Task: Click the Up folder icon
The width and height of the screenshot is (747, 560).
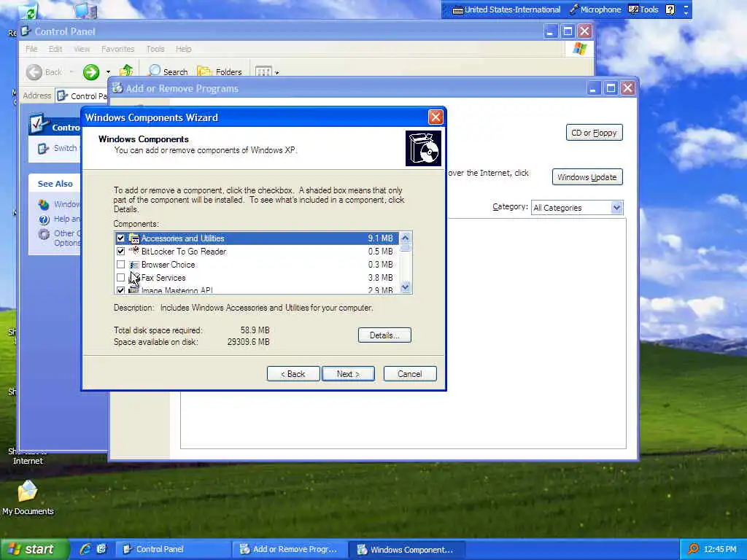Action: point(126,71)
